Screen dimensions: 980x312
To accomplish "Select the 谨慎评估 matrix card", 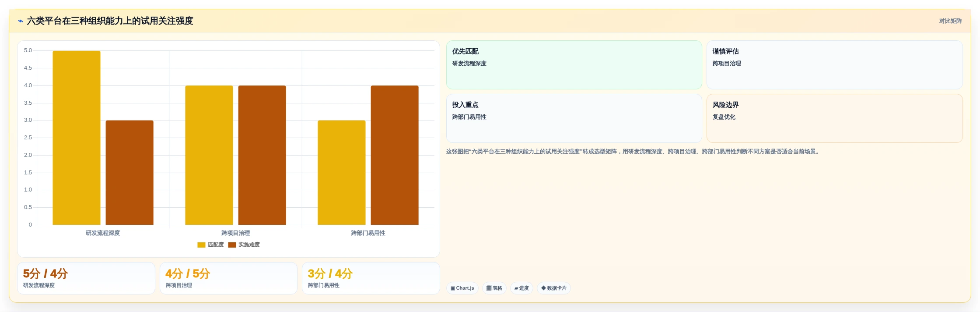I will (835, 65).
